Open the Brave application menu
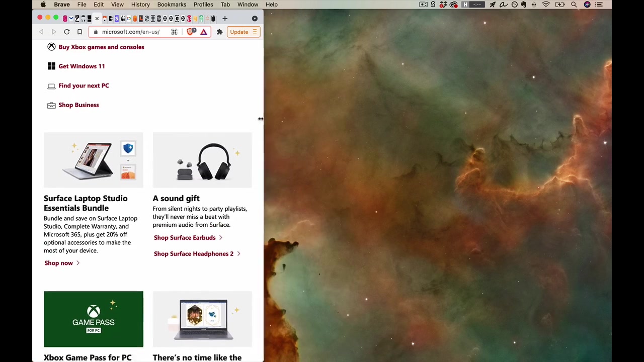The width and height of the screenshot is (644, 362). point(62,5)
